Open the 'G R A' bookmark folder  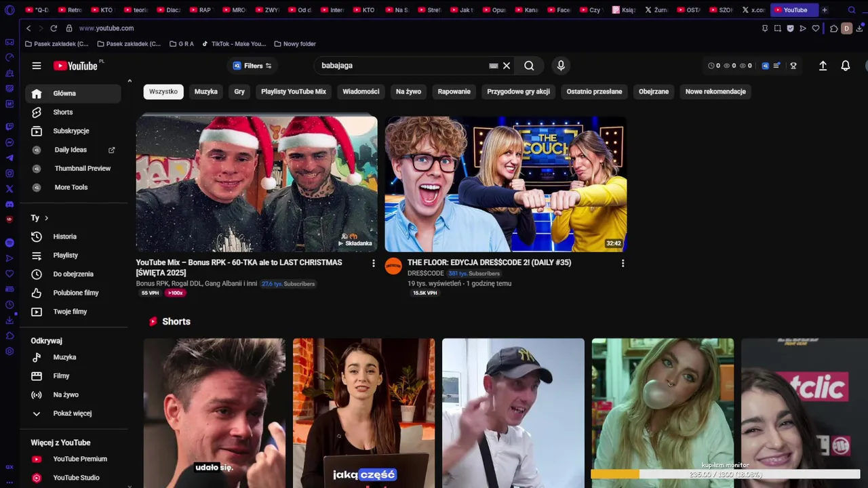181,44
